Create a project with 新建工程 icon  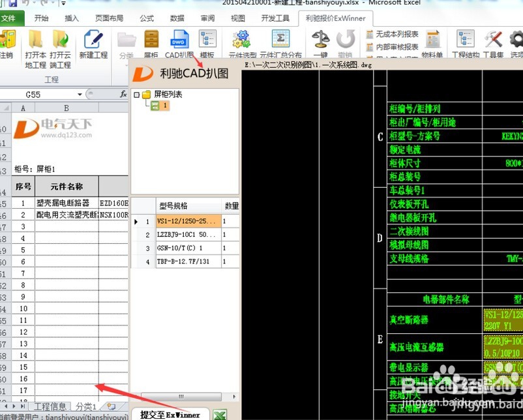93,39
